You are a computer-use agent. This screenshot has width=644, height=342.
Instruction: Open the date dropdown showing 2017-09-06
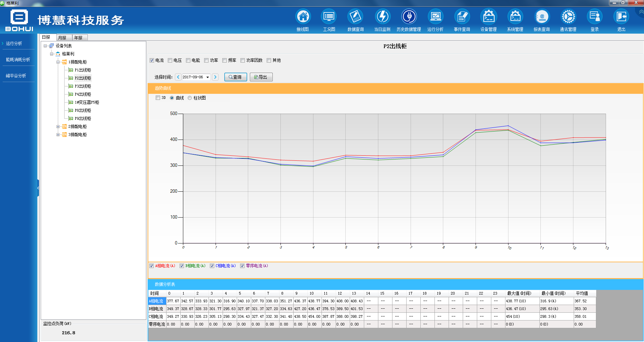207,77
